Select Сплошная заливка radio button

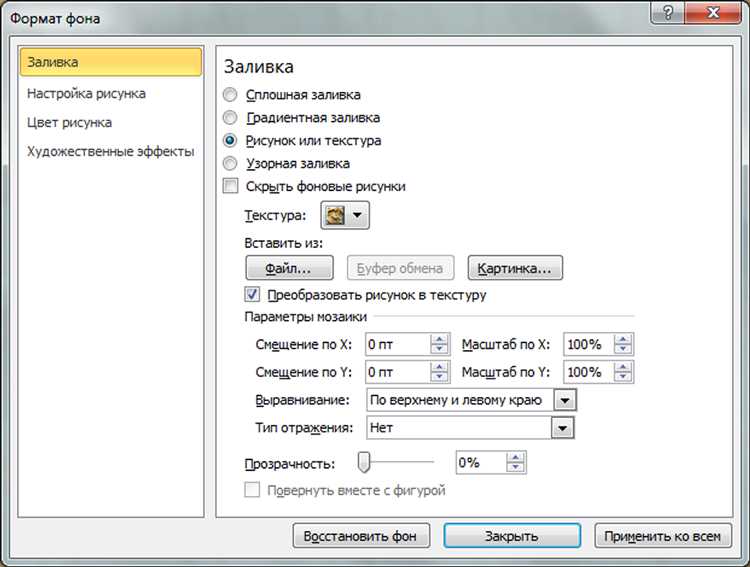(230, 95)
